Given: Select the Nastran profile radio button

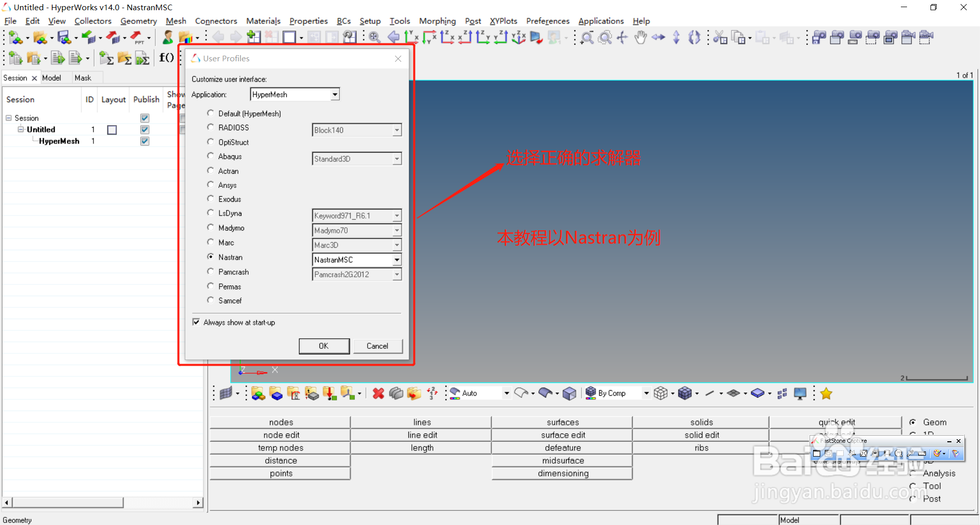Looking at the screenshot, I should (210, 256).
